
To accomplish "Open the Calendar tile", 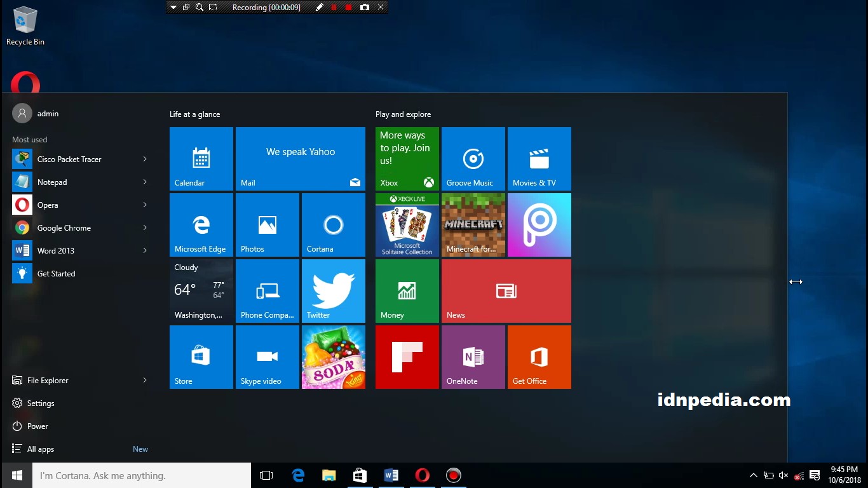I will click(201, 159).
